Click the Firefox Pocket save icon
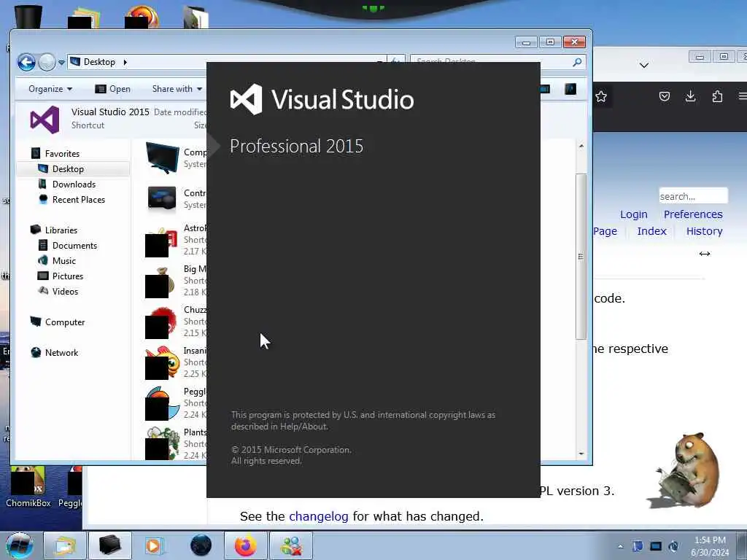 click(x=665, y=97)
